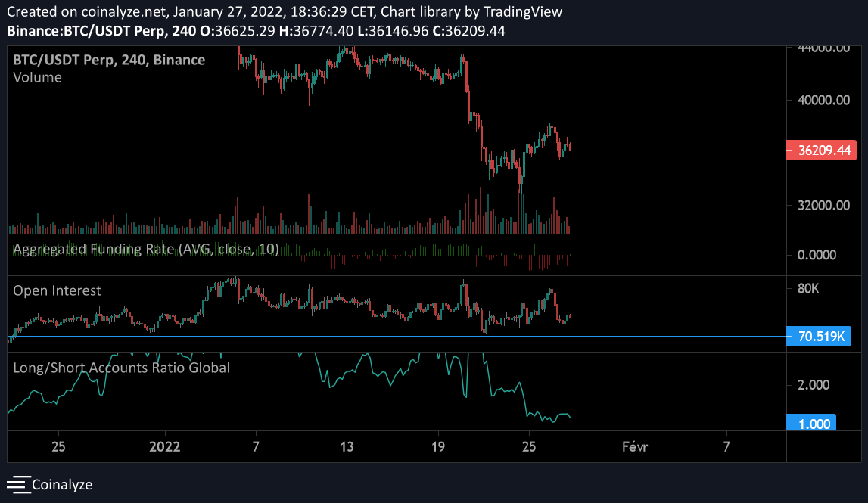Select the Open Interest pane title
This screenshot has height=503, width=868.
pyautogui.click(x=57, y=290)
